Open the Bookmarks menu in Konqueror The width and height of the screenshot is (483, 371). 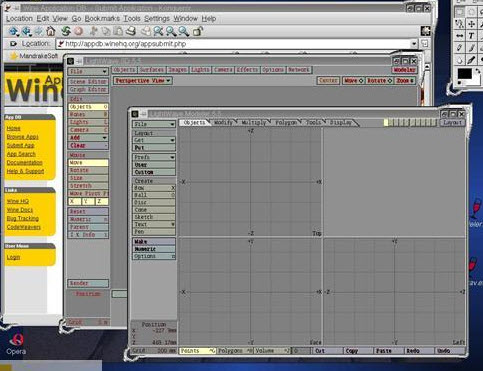[102, 19]
